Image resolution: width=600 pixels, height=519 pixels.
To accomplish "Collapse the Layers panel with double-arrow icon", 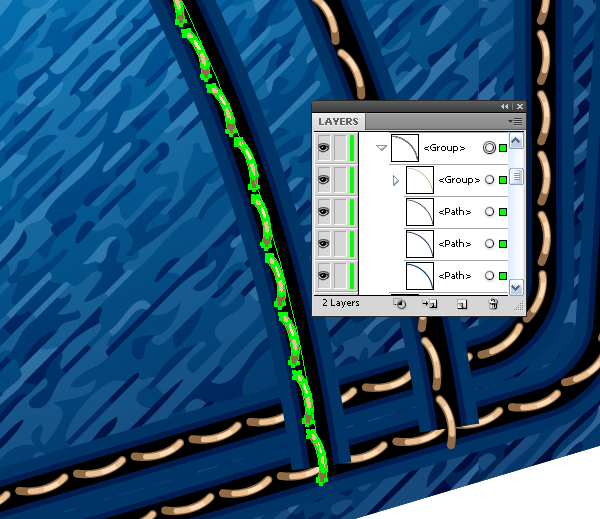I will [x=505, y=107].
